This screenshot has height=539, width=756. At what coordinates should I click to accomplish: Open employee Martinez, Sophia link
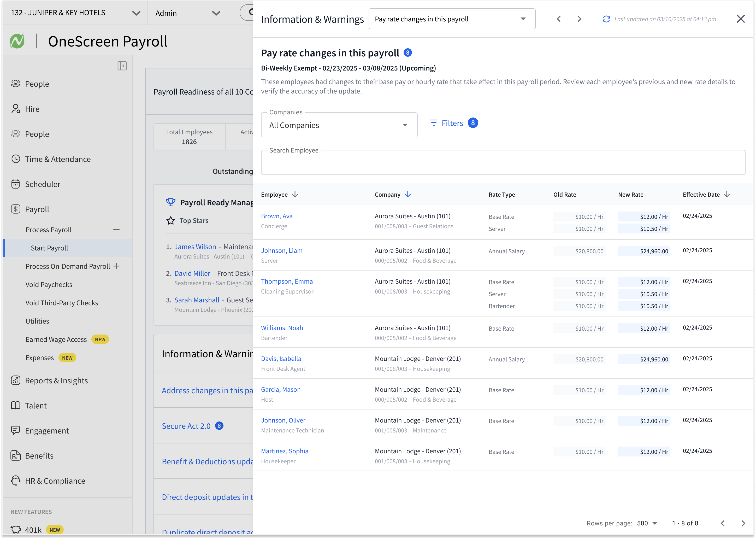point(285,451)
